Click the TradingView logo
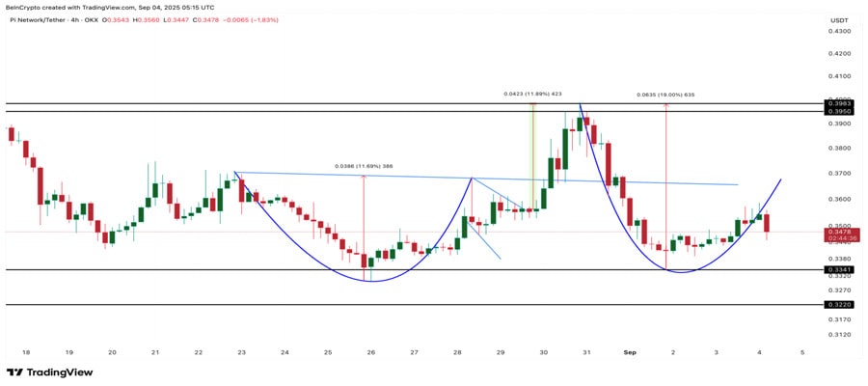The width and height of the screenshot is (868, 386). pyautogui.click(x=49, y=372)
